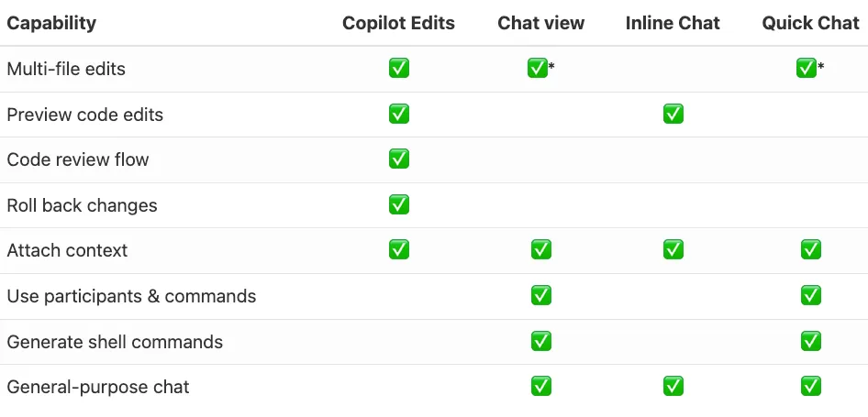Click the Roll back changes row label
The width and height of the screenshot is (868, 417).
82,205
